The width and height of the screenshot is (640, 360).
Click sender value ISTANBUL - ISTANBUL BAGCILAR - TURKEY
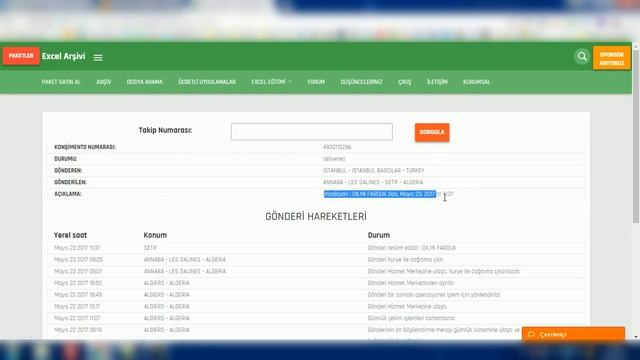pos(373,171)
